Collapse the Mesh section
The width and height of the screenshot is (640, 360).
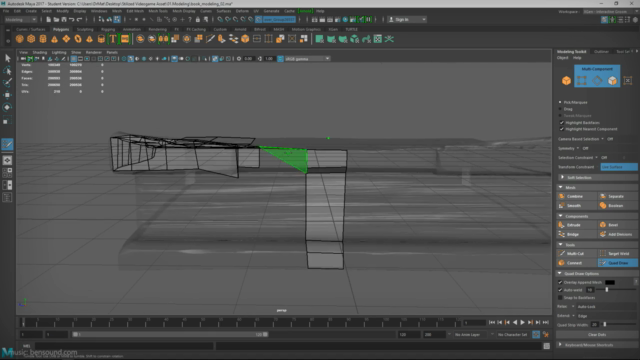pos(560,187)
